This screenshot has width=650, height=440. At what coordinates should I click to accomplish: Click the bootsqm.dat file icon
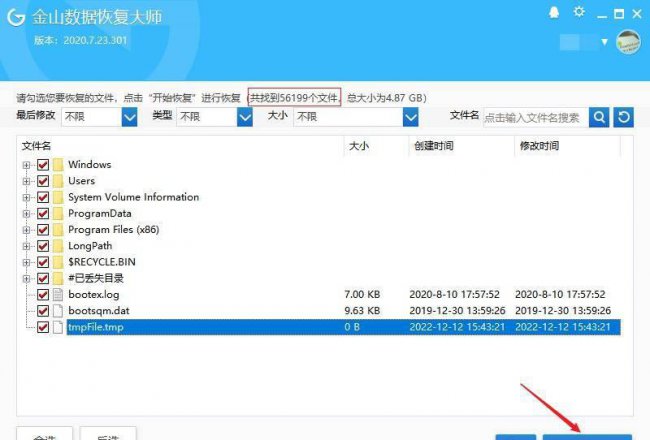[58, 311]
